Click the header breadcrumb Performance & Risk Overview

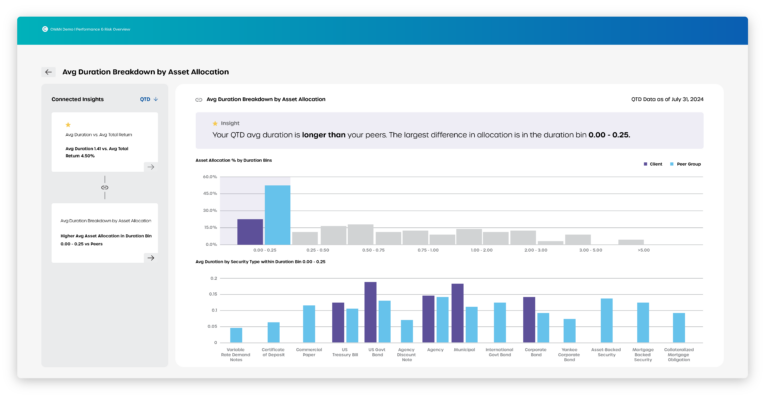pyautogui.click(x=103, y=29)
